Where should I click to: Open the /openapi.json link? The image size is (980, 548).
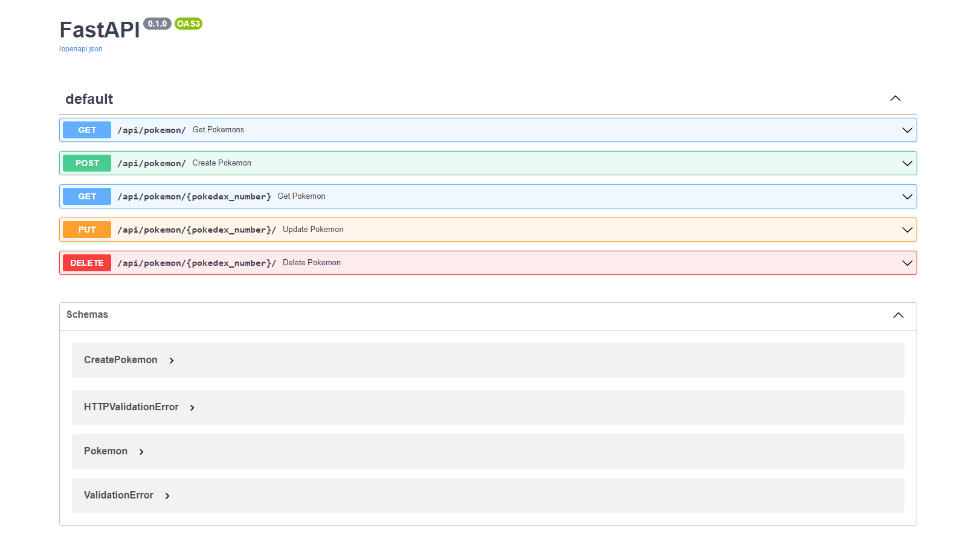[80, 48]
